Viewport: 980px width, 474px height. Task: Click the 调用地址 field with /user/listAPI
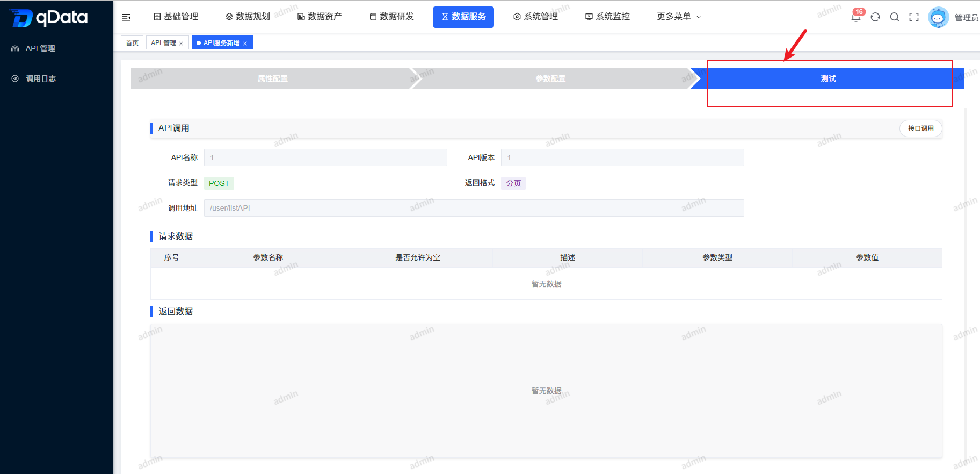click(474, 208)
